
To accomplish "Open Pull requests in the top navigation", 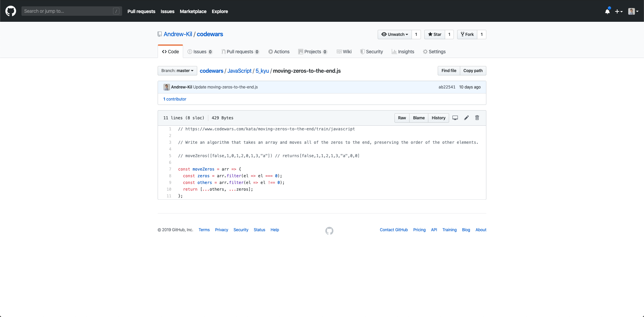I will pos(141,11).
